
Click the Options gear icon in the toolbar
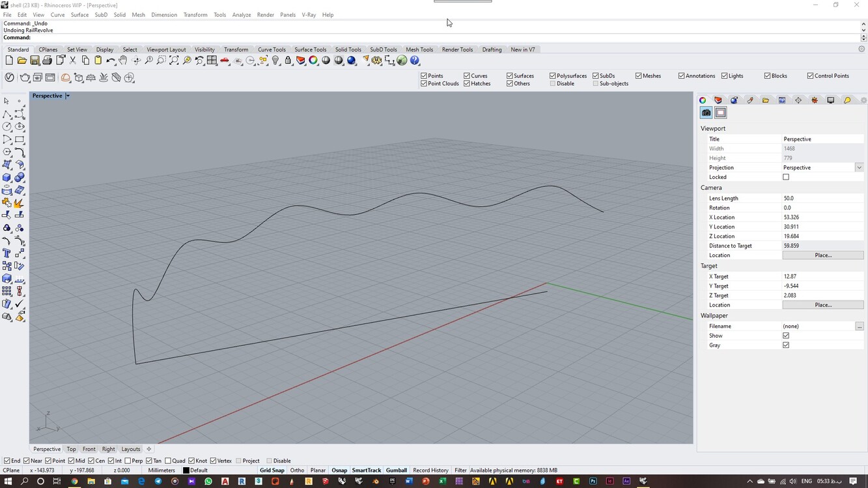pyautogui.click(x=377, y=61)
